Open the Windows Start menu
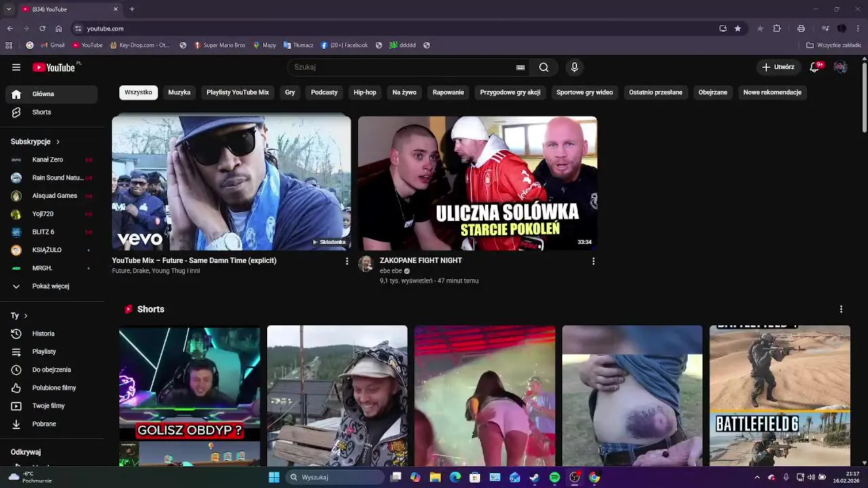The width and height of the screenshot is (868, 488). click(x=274, y=477)
